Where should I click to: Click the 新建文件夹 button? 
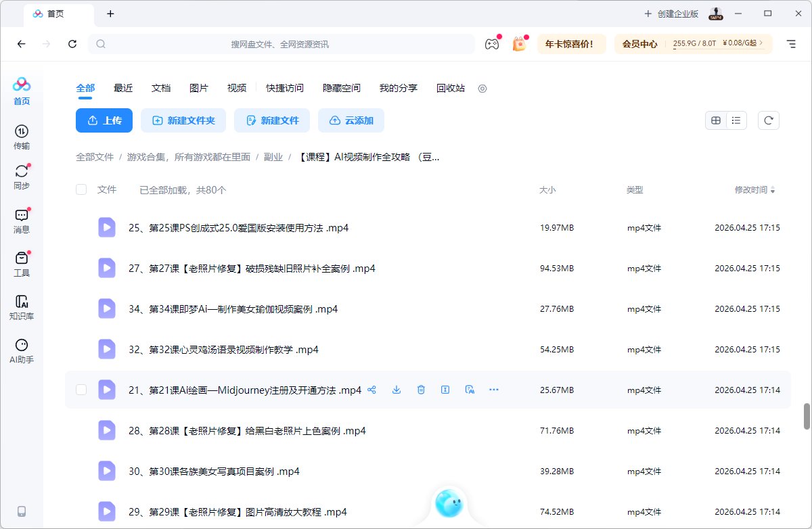(183, 120)
